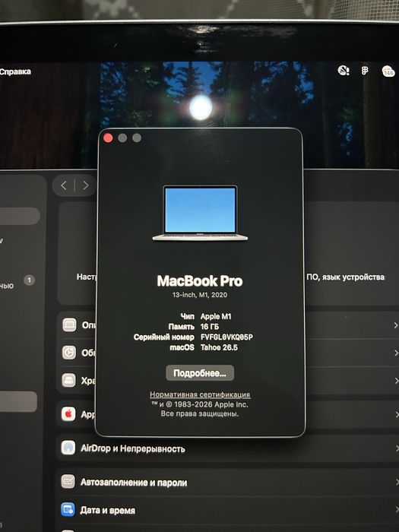The image size is (399, 532).
Task: Select the serial number FVFGL0VKQ05P text
Action: pos(226,337)
